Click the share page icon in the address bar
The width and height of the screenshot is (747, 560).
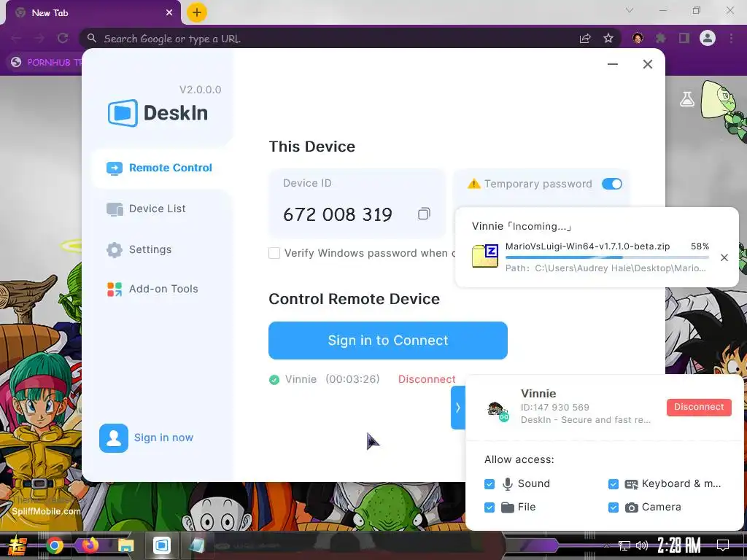585,38
